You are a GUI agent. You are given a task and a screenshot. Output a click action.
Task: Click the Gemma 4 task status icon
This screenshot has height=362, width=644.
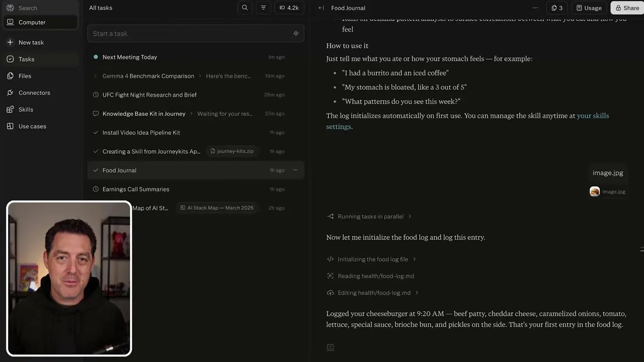[96, 76]
